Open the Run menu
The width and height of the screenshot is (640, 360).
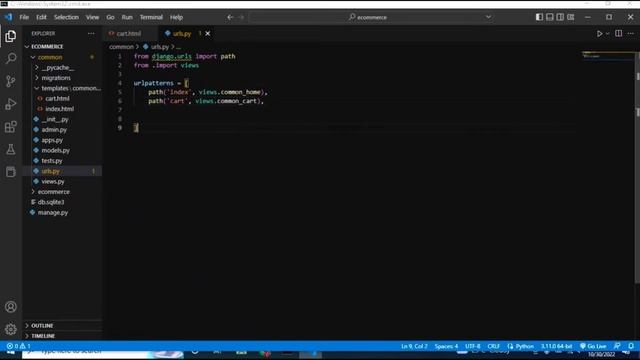(127, 17)
